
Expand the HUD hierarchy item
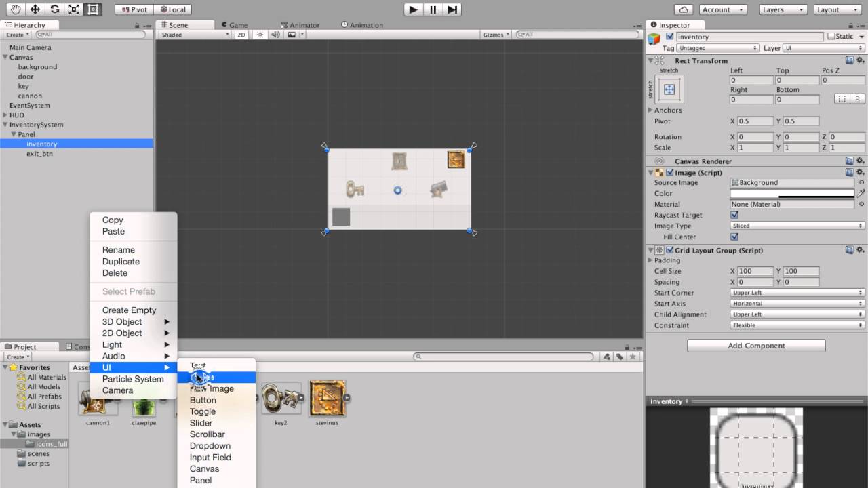pos(5,115)
